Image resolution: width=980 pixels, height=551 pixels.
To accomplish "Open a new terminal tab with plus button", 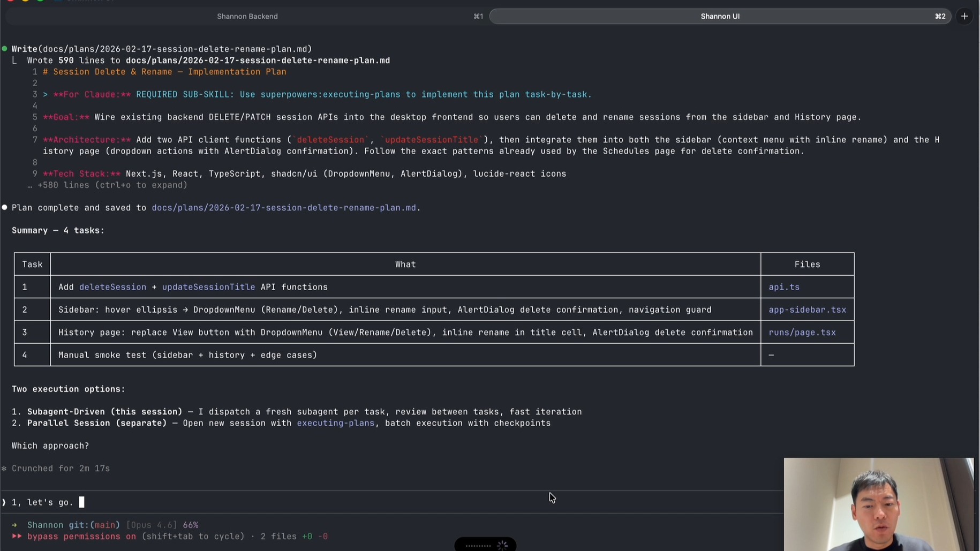I will 964,16.
